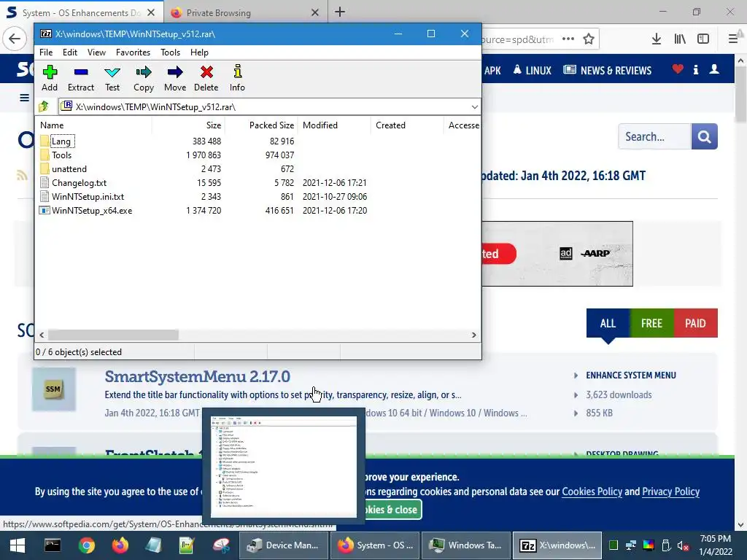This screenshot has width=747, height=560.
Task: Click the Add toolbar button in 7-Zip
Action: (x=50, y=78)
